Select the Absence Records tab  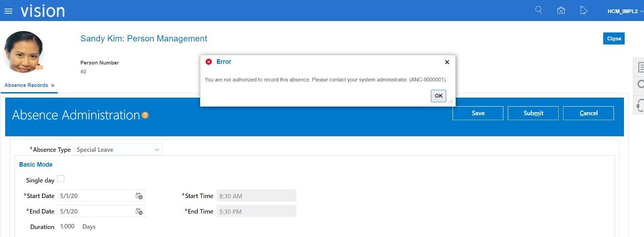[26, 85]
